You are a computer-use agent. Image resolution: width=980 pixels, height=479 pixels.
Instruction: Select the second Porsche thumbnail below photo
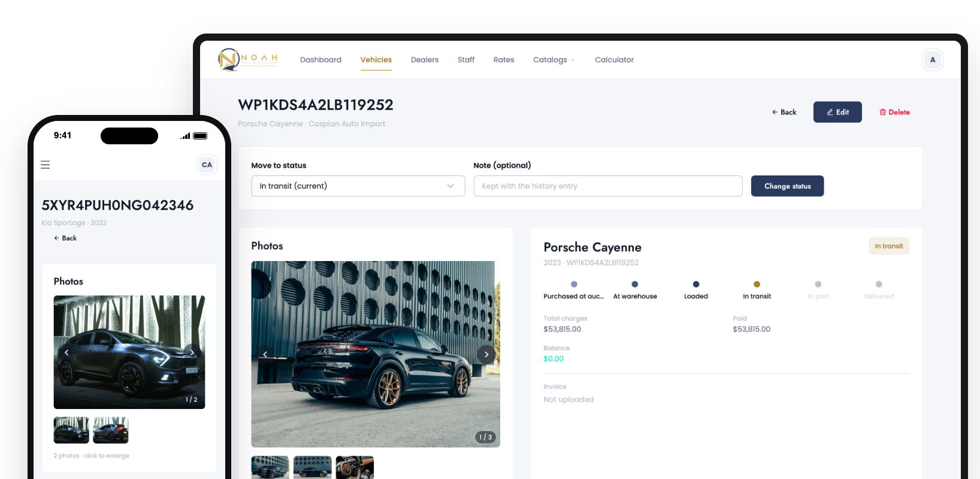(313, 468)
